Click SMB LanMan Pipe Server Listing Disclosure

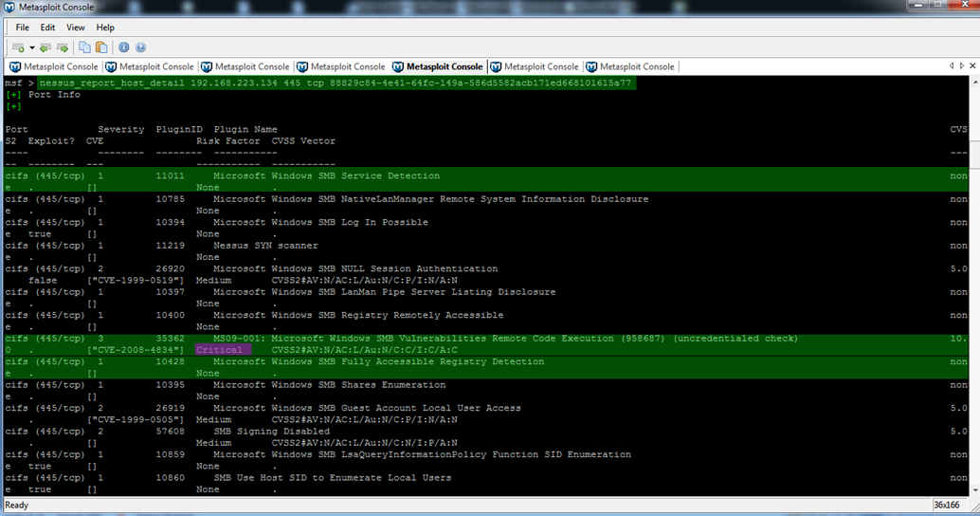coord(385,292)
